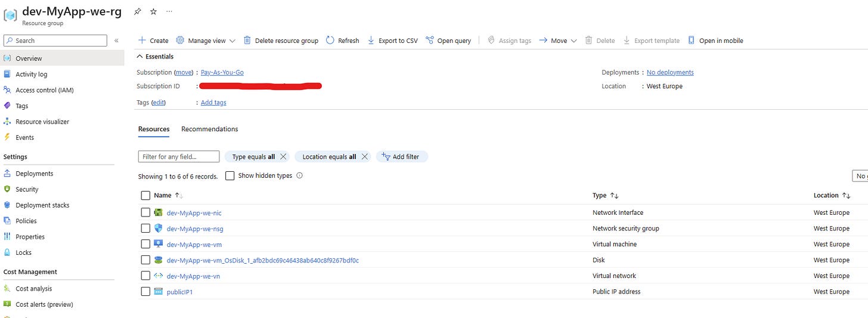Remove the Location equals all filter
The width and height of the screenshot is (868, 318).
364,157
